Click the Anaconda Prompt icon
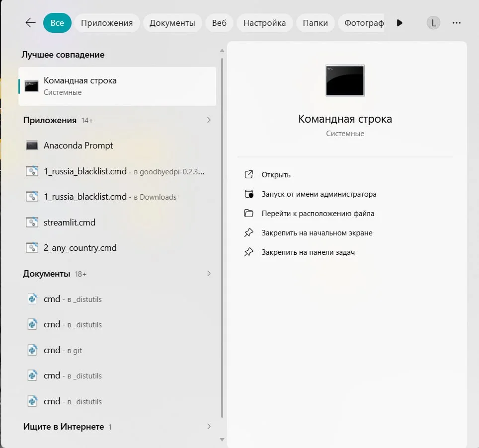This screenshot has width=479, height=448. click(32, 146)
